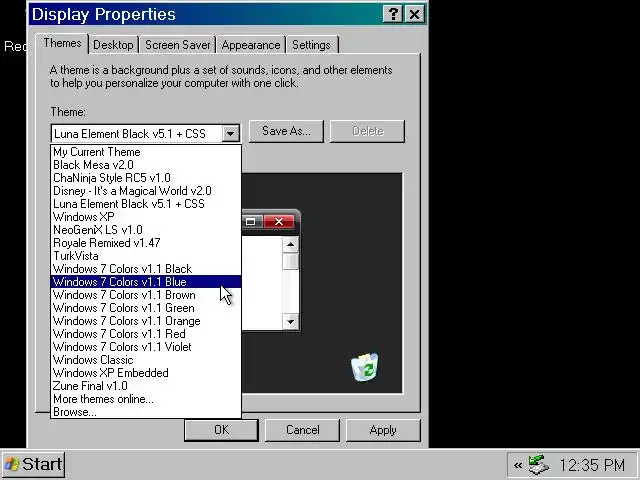Click the Theme combo box showing Luna Element Black
The height and width of the screenshot is (480, 640).
click(x=145, y=133)
